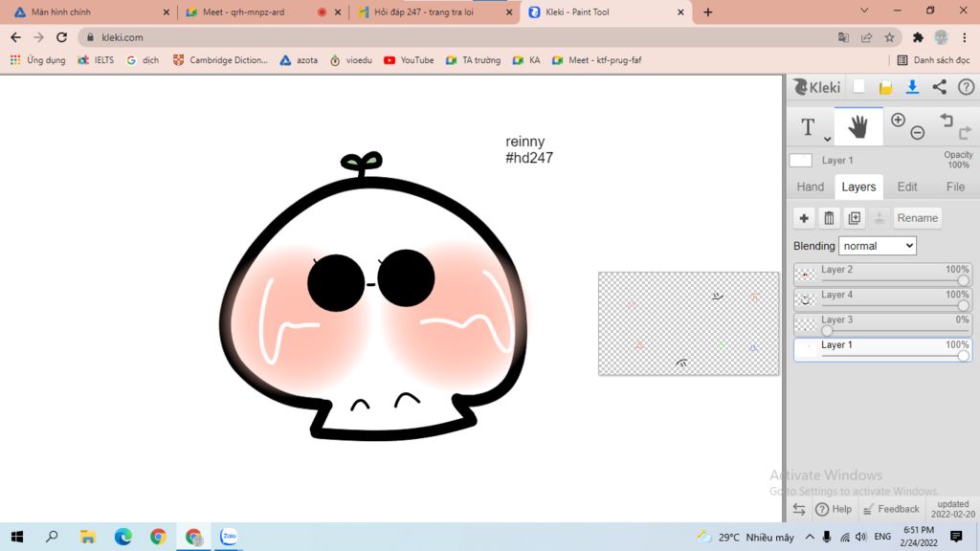Open the Edit tab

pyautogui.click(x=907, y=187)
